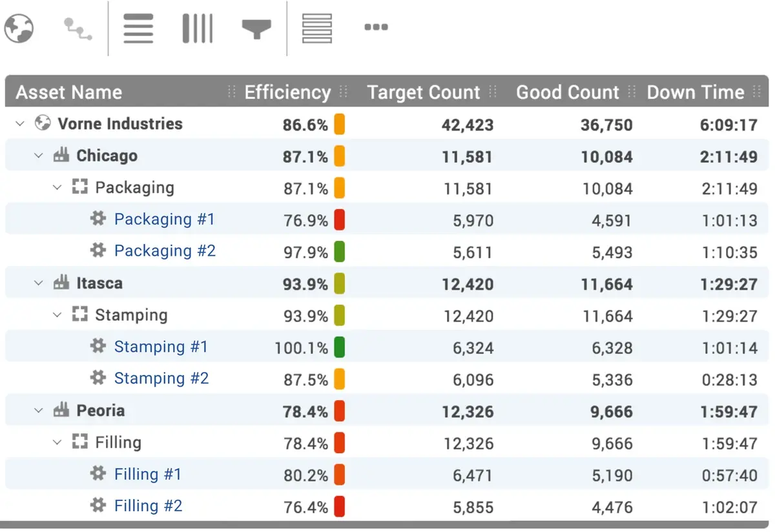Viewport: 775px width, 532px height.
Task: Click the gear icon beside Packaging #1
Action: [x=98, y=219]
